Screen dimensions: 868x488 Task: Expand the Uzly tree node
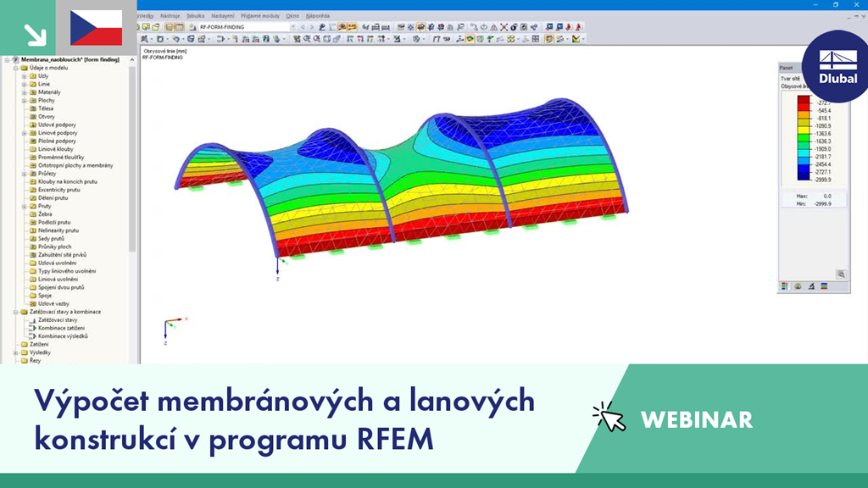tap(24, 75)
